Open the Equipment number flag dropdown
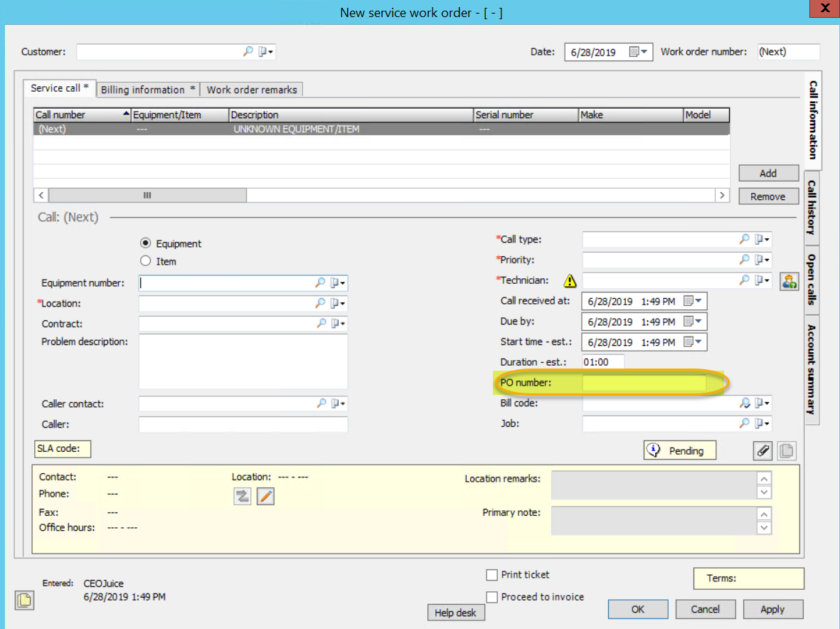Screen dimensions: 840x629 [x=338, y=282]
